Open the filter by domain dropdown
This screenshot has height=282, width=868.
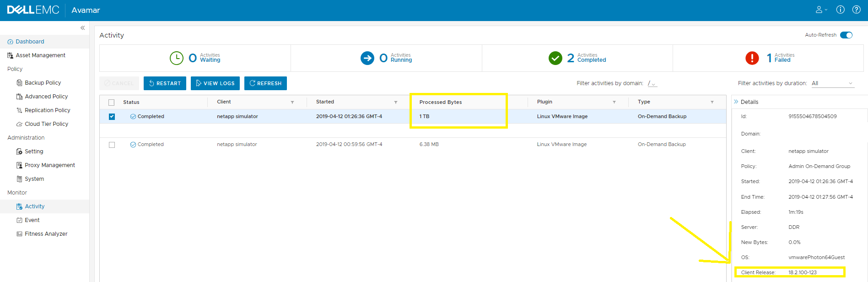click(652, 83)
